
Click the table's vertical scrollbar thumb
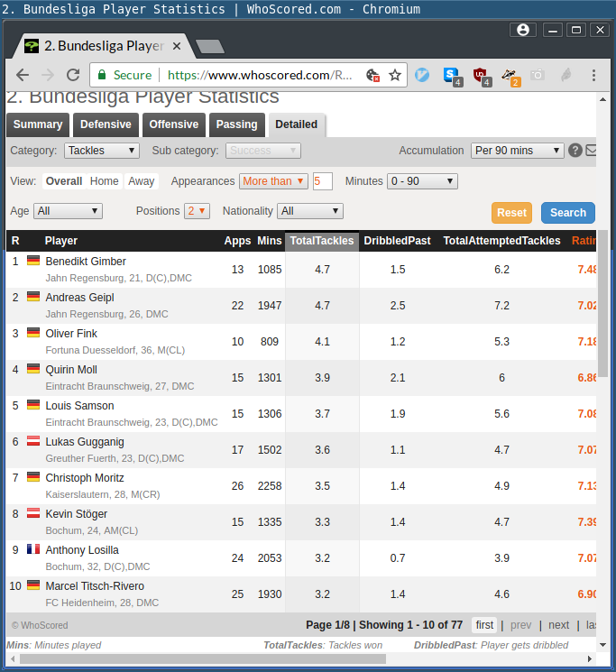coord(602,303)
